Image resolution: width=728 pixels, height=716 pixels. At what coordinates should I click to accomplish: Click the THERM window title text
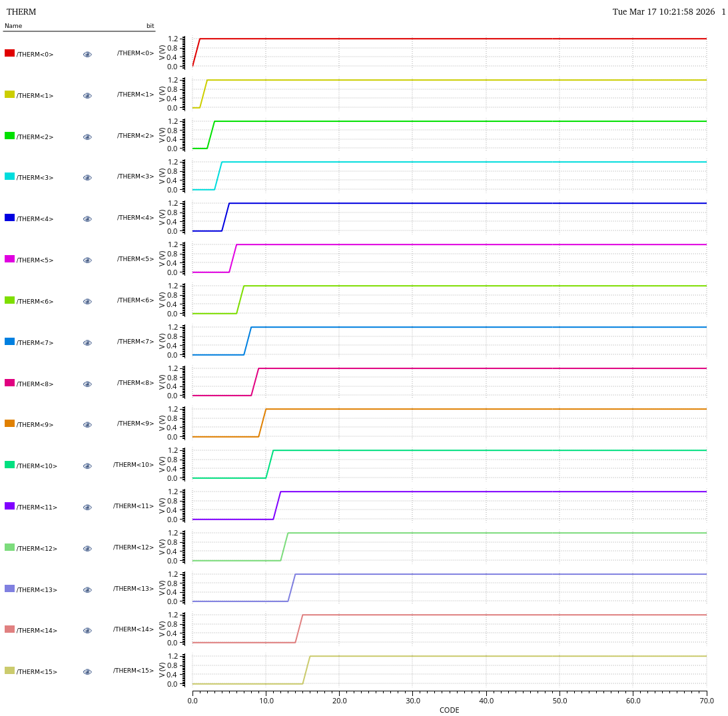[21, 12]
